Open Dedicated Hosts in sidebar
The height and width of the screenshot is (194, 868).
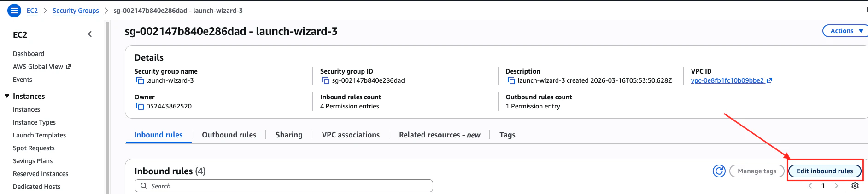point(36,187)
